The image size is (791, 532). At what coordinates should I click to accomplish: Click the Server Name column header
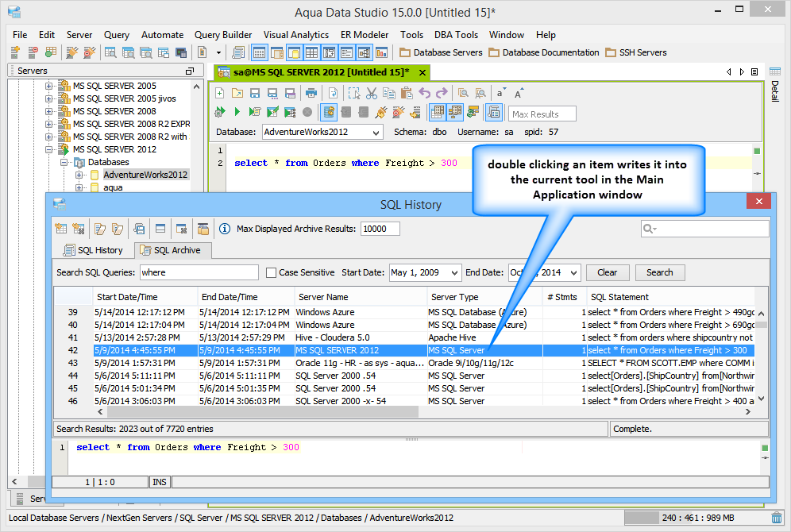[361, 297]
